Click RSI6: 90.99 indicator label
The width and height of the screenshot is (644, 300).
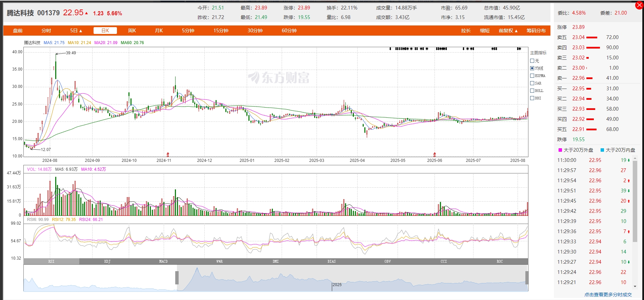click(38, 220)
